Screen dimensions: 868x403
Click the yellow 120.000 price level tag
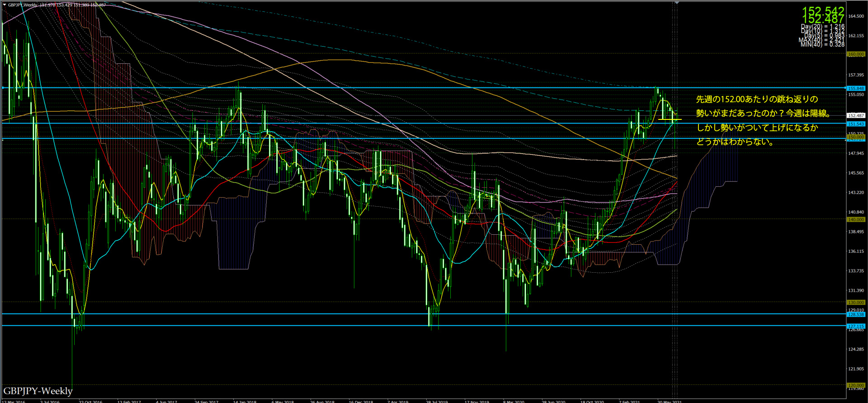point(856,386)
